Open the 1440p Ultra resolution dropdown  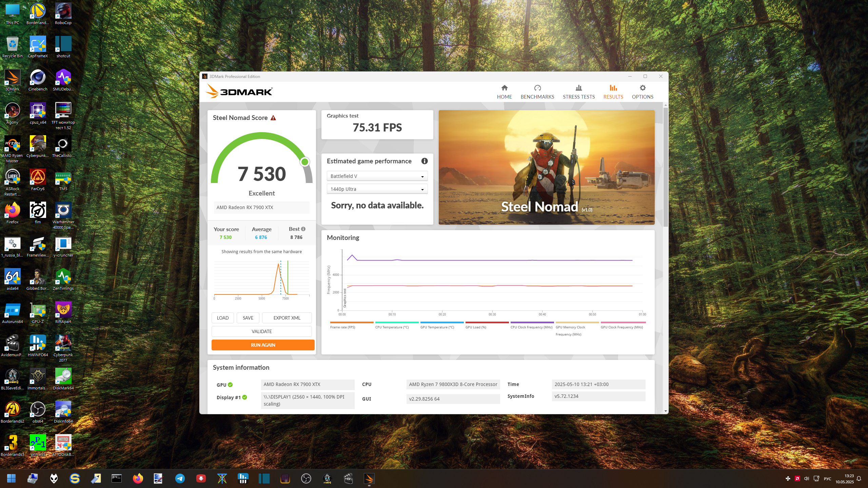pos(377,189)
